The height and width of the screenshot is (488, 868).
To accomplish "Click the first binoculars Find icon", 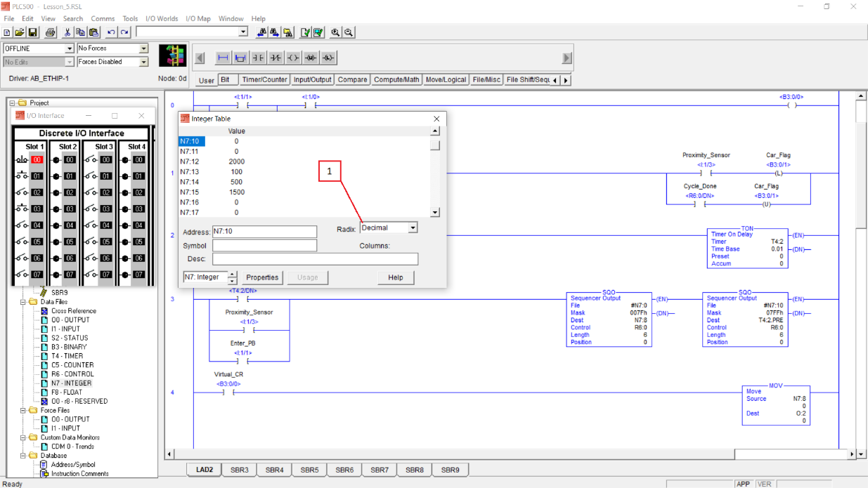I will (x=261, y=32).
